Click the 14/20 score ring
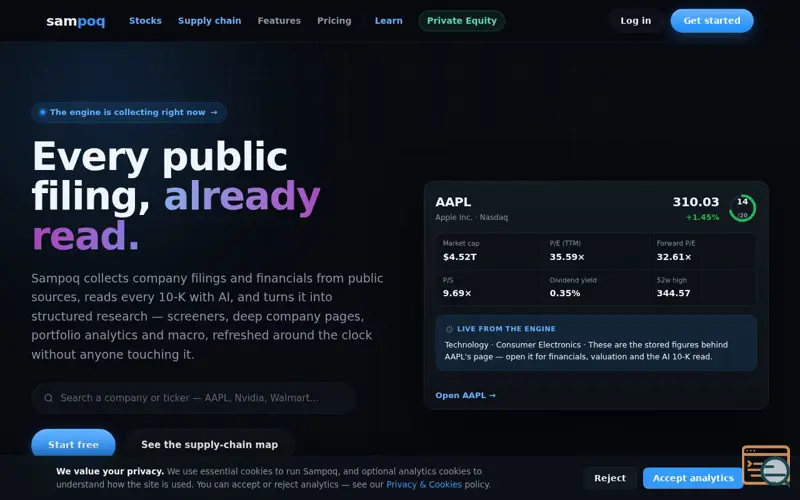The width and height of the screenshot is (800, 500). pyautogui.click(x=742, y=208)
